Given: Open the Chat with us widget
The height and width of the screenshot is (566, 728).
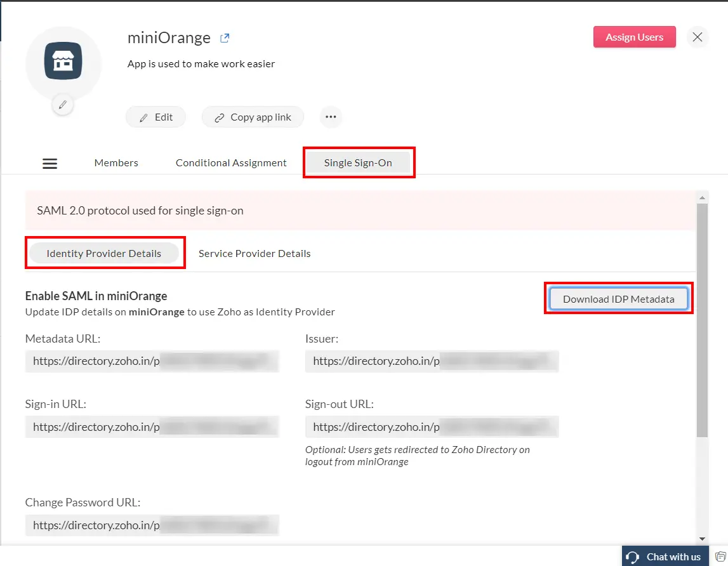Looking at the screenshot, I should click(665, 556).
